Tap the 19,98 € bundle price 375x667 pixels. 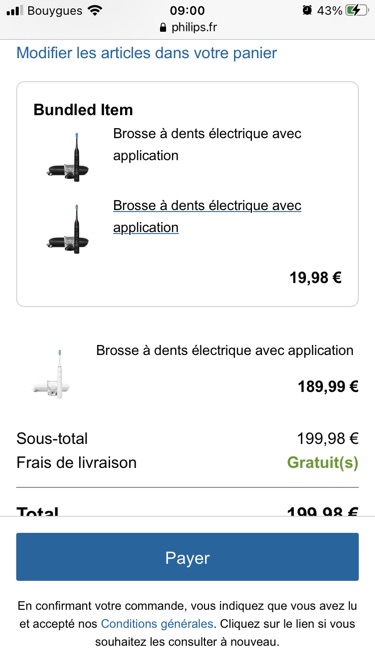315,278
